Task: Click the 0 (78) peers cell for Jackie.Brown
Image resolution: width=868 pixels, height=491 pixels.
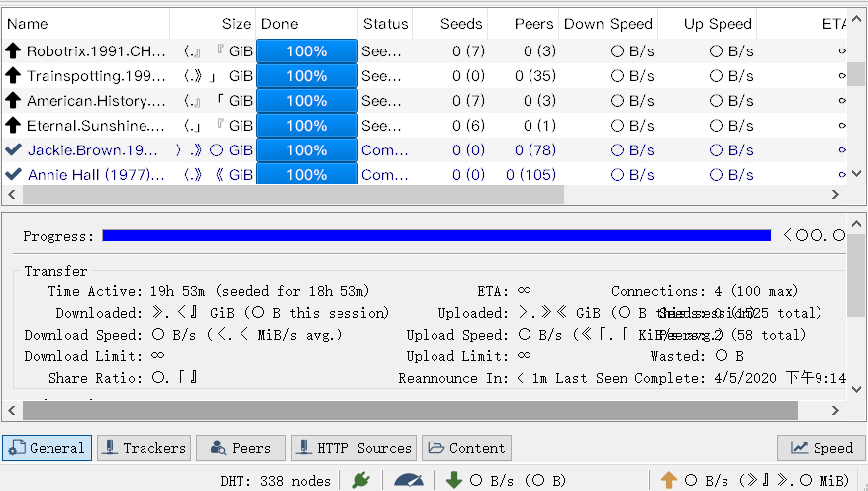Action: pos(535,150)
